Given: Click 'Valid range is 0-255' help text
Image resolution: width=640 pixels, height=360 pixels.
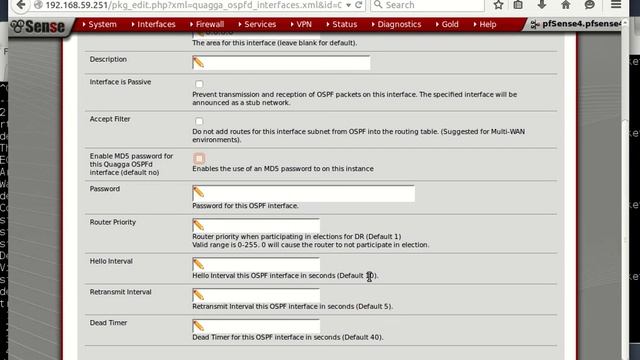Looking at the screenshot, I should (x=311, y=245).
